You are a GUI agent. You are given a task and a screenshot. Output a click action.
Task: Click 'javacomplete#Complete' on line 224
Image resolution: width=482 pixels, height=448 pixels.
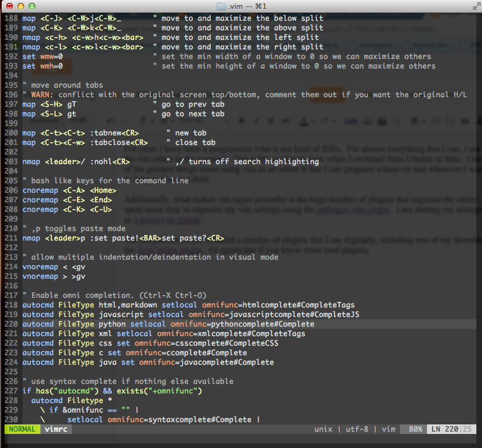tap(227, 362)
